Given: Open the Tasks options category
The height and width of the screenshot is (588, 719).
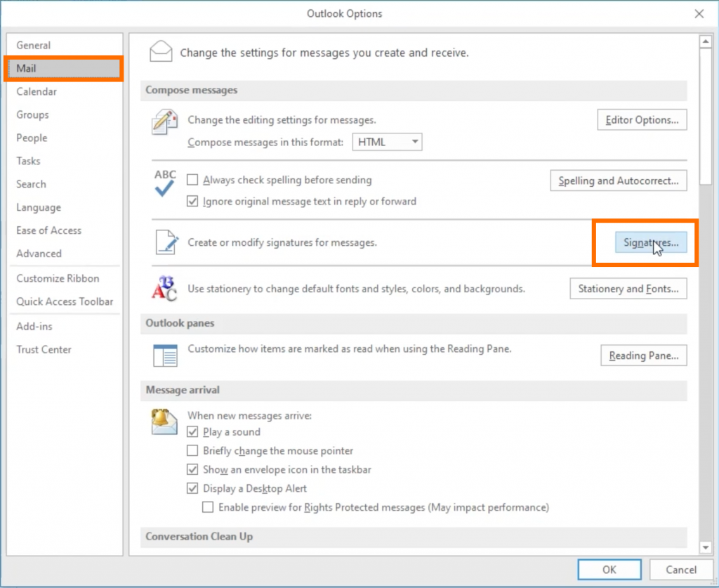Looking at the screenshot, I should [65, 161].
